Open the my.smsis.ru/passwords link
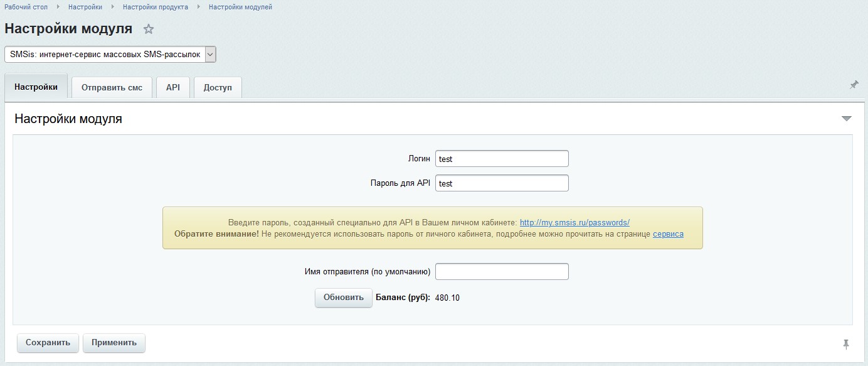Screen dimensions: 868x366 (574, 222)
